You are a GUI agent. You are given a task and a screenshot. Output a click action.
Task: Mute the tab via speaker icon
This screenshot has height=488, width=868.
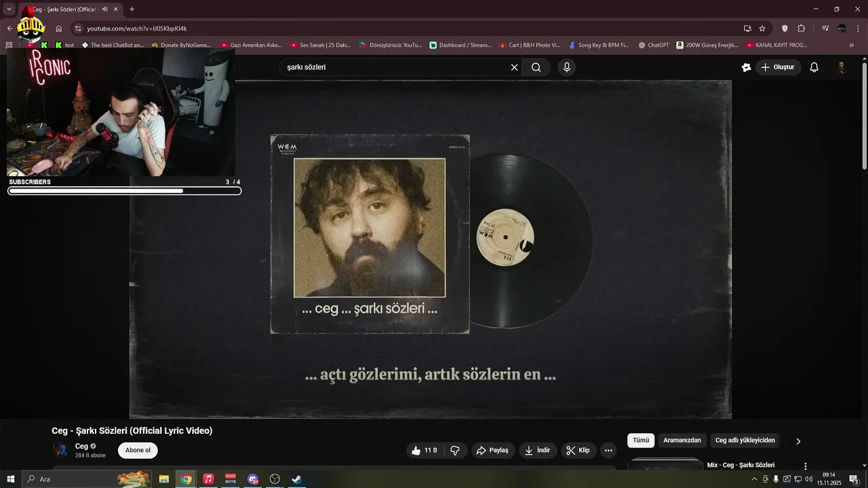tap(104, 9)
